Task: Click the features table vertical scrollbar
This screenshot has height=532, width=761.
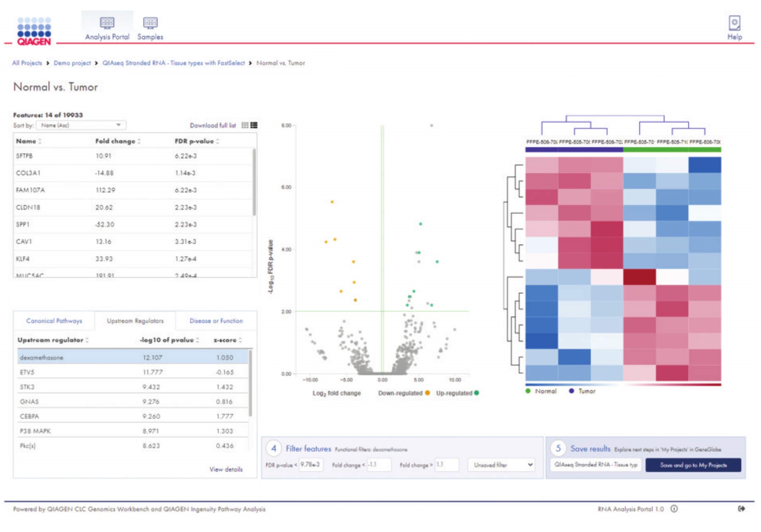Action: [x=254, y=182]
